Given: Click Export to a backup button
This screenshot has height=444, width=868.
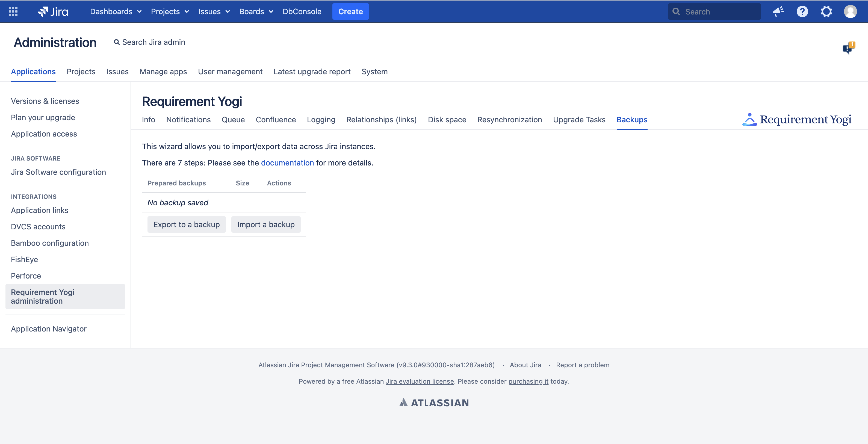Looking at the screenshot, I should coord(186,224).
